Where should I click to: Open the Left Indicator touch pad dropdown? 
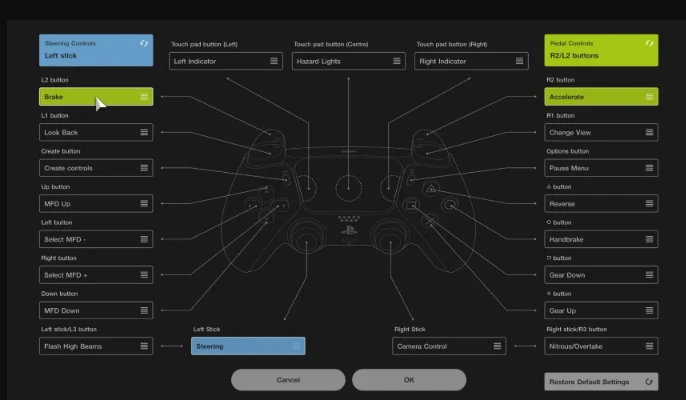coord(226,61)
